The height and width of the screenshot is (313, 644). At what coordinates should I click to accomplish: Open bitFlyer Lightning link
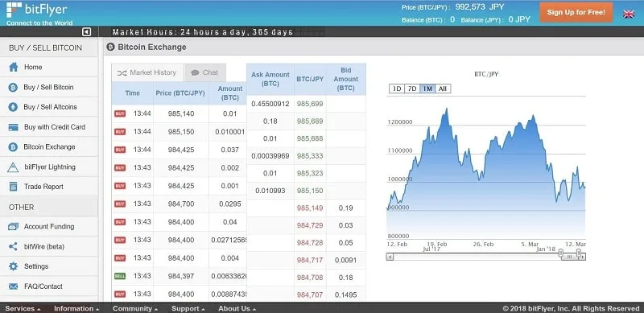click(49, 167)
